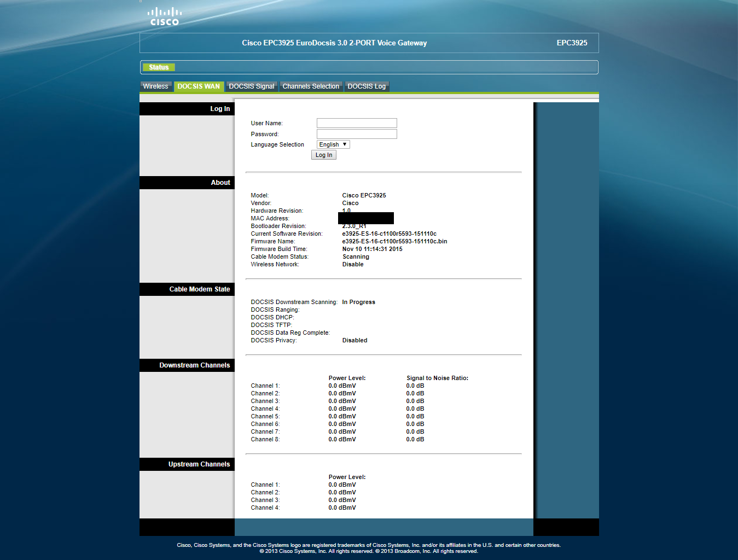738x560 pixels.
Task: Click the 'Downstream Channels' section header
Action: point(187,365)
